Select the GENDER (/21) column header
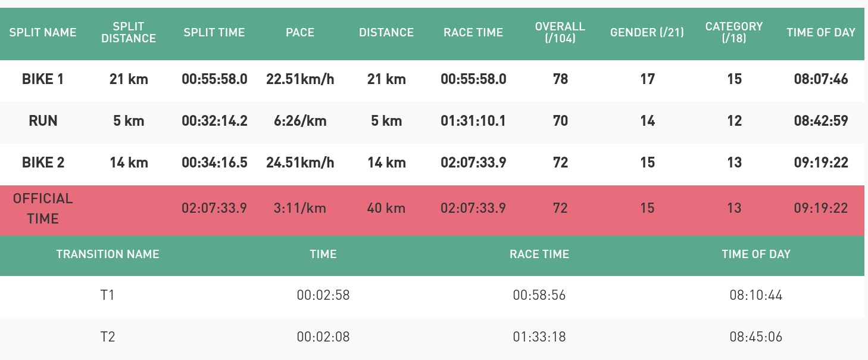 click(647, 32)
